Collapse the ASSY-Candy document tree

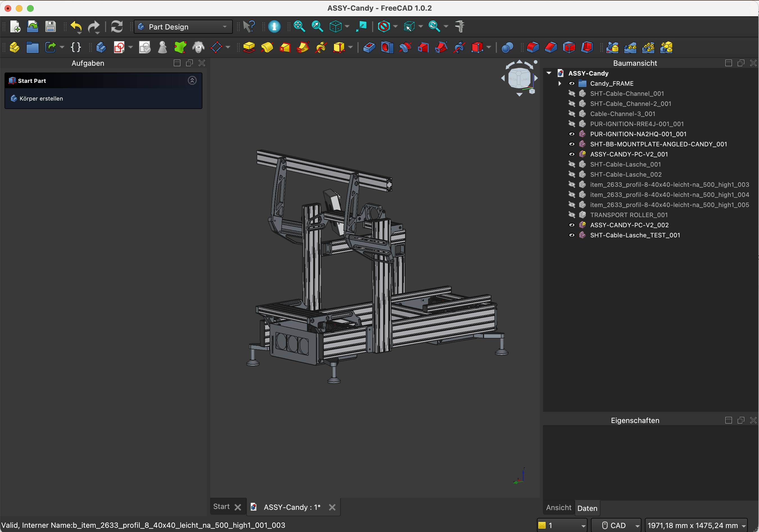click(549, 73)
